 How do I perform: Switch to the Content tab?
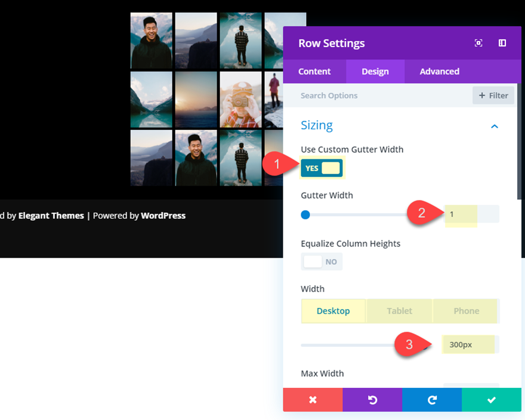[314, 71]
